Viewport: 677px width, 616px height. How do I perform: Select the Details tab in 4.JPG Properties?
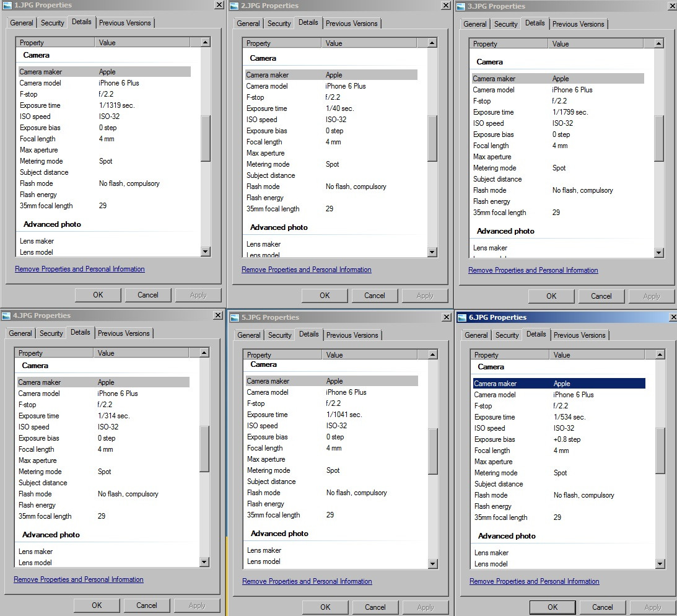pos(81,332)
